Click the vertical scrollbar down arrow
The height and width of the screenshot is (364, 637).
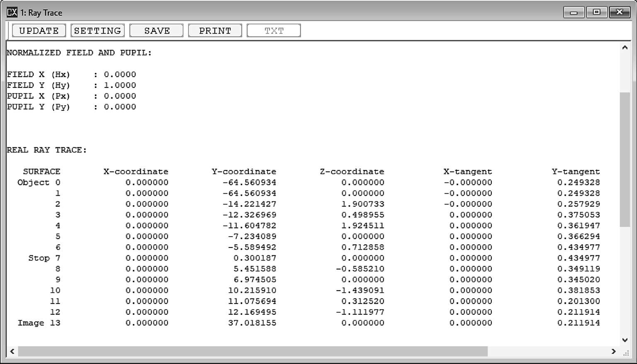625,340
